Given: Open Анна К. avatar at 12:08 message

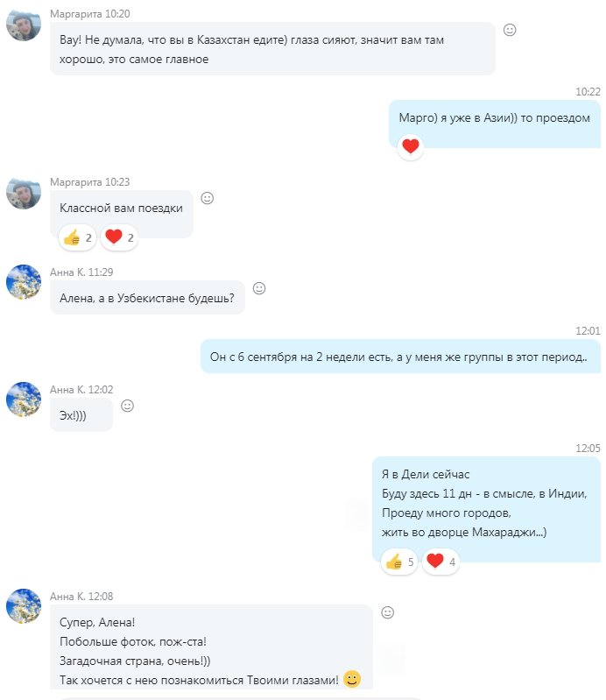Looking at the screenshot, I should 24,606.
